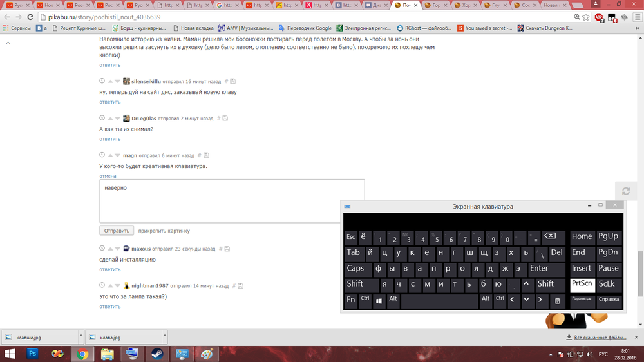
Task: Downvote the DrLeg0las comment
Action: tap(117, 119)
